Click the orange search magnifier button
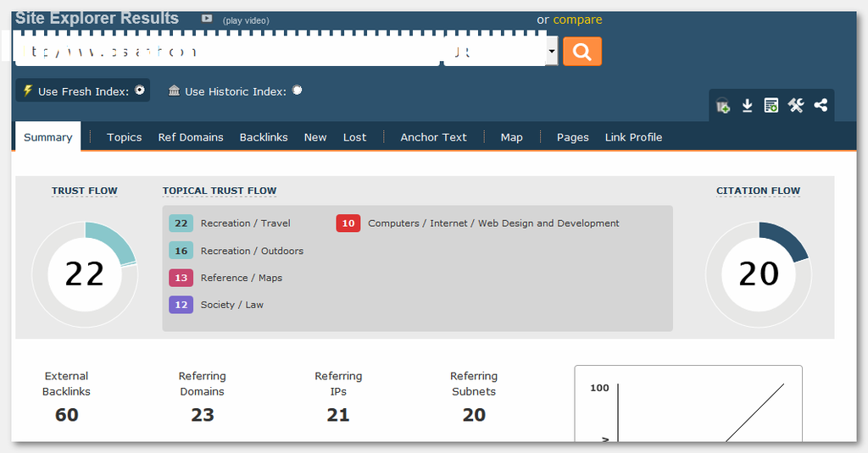The width and height of the screenshot is (868, 453). click(x=581, y=52)
